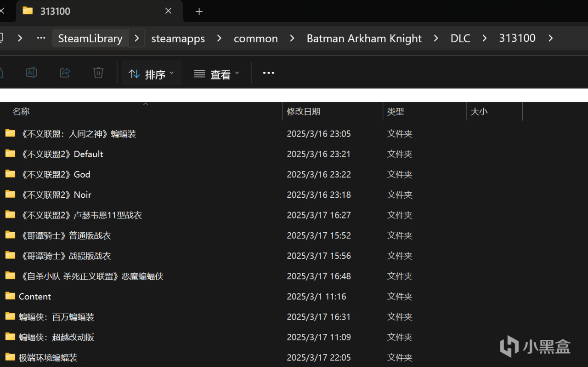Click the date 2025/3/1 11:16
This screenshot has width=588, height=367.
(x=317, y=296)
